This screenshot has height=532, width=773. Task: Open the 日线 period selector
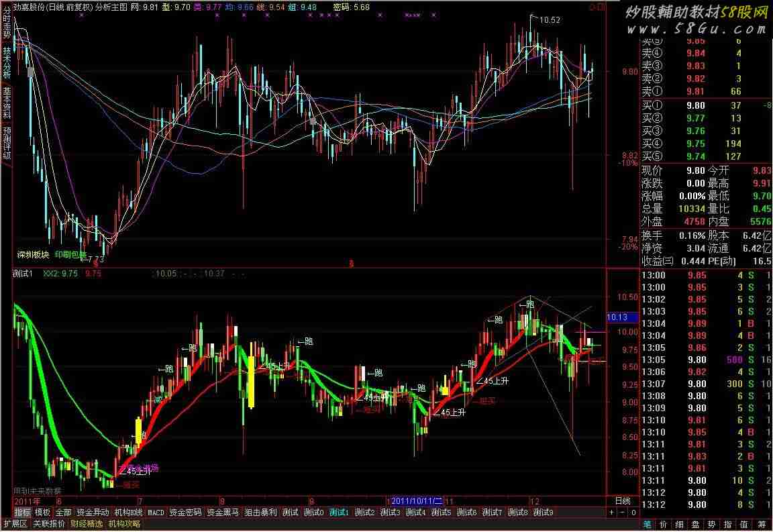tap(622, 500)
